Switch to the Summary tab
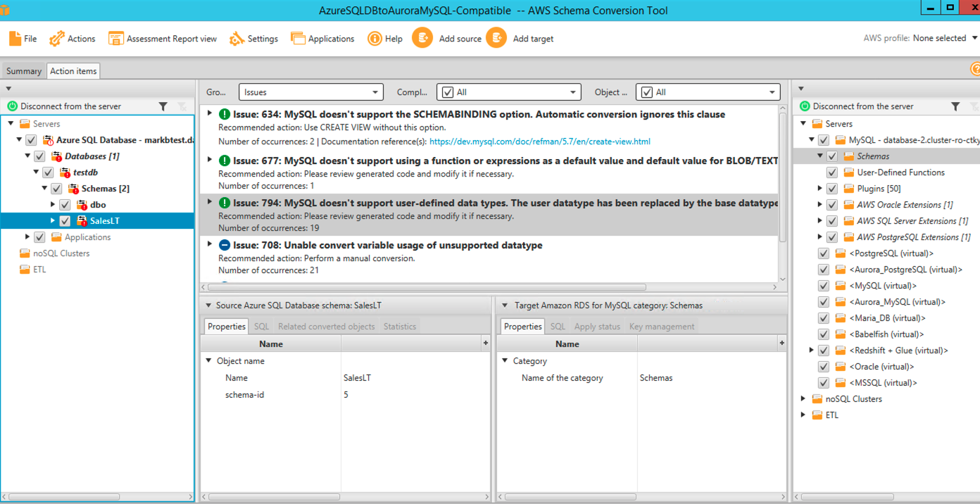The height and width of the screenshot is (504, 980). 23,70
